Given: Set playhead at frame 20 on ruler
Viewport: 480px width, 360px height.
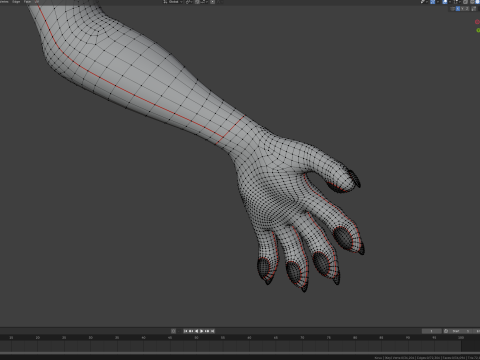Looking at the screenshot, I should point(37,338).
